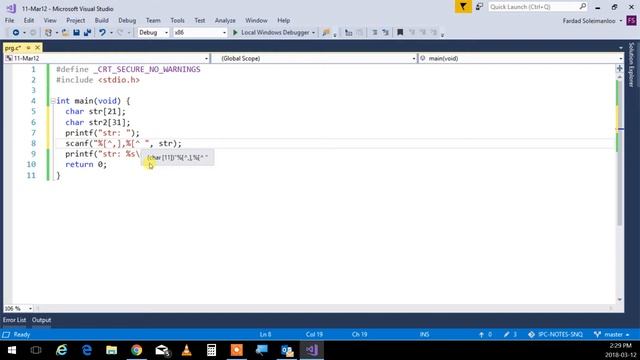Click the Uncomment Selected Lines toolbar icon

point(385,32)
